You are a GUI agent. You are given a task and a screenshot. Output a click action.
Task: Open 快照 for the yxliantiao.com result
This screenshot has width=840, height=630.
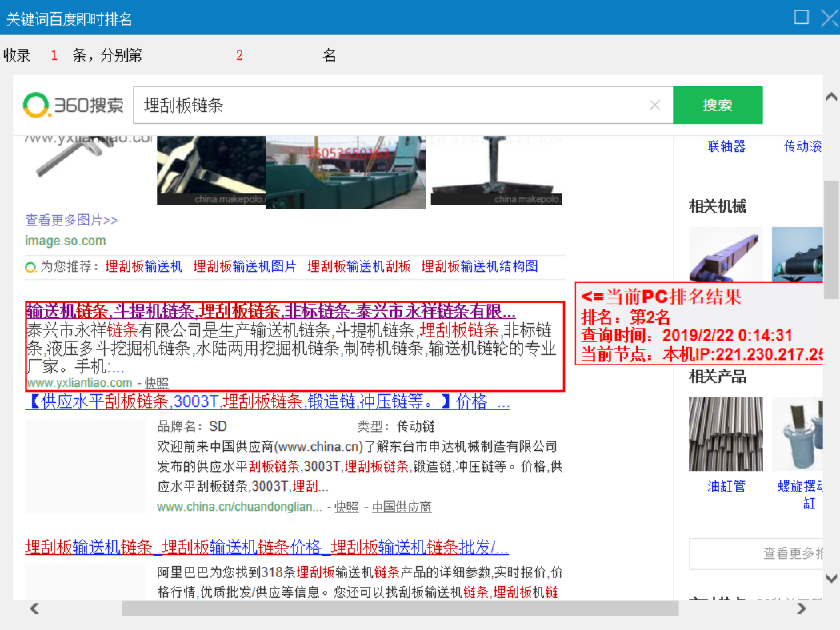pos(157,383)
